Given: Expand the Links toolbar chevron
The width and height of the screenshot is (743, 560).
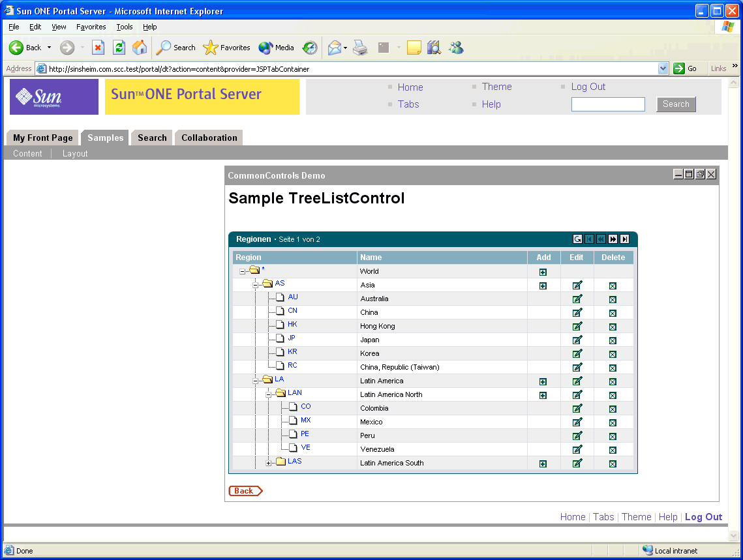Looking at the screenshot, I should pyautogui.click(x=735, y=66).
